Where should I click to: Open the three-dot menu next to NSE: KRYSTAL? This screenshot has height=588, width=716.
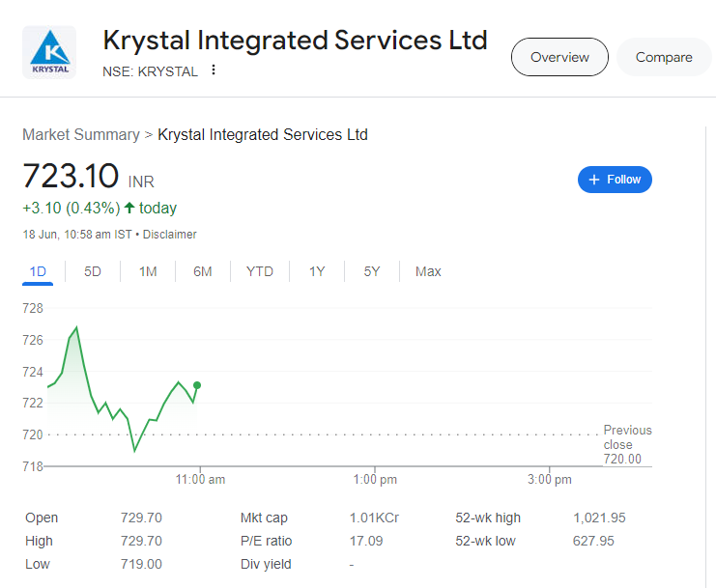[214, 70]
